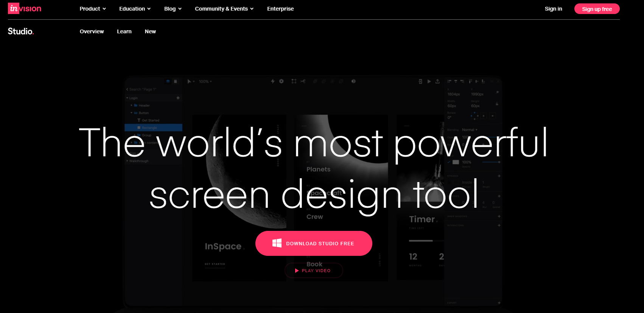Open the Product dropdown menu
The image size is (644, 313).
[x=93, y=9]
